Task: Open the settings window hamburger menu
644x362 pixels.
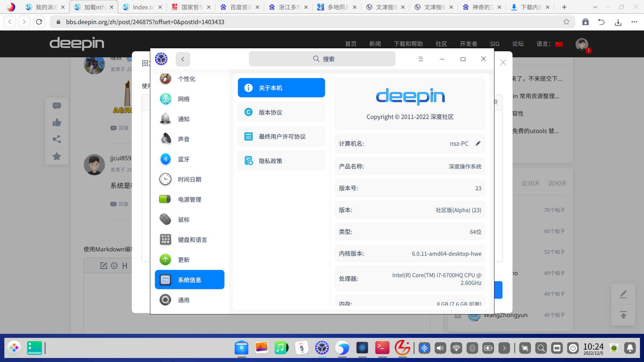Action: [x=421, y=59]
